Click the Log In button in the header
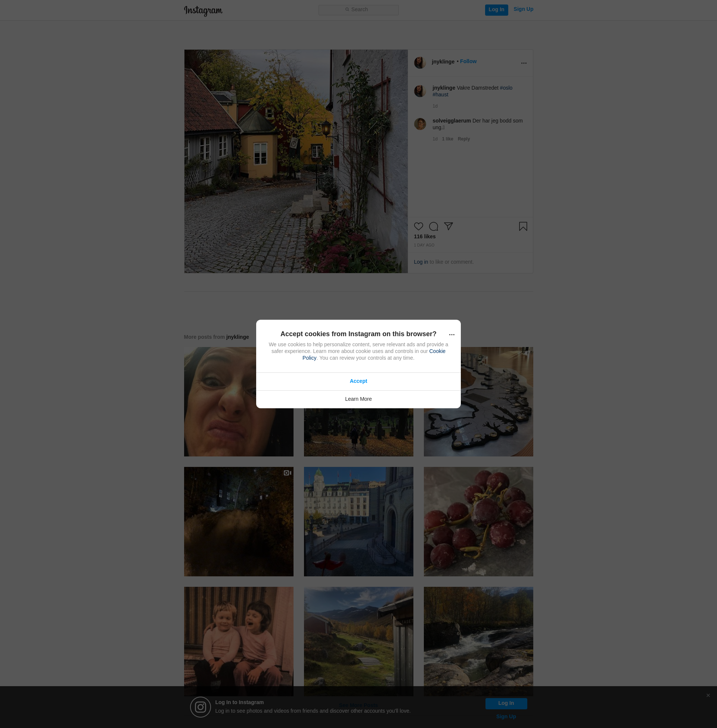 [x=496, y=10]
